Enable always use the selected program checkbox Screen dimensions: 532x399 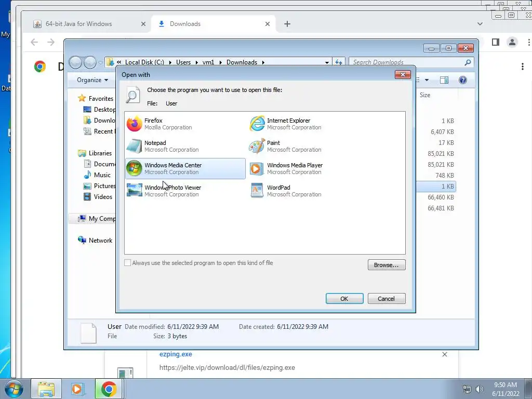coord(128,262)
